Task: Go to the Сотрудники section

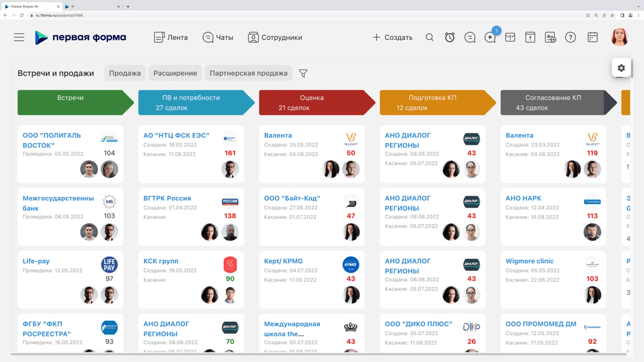Action: click(x=275, y=37)
